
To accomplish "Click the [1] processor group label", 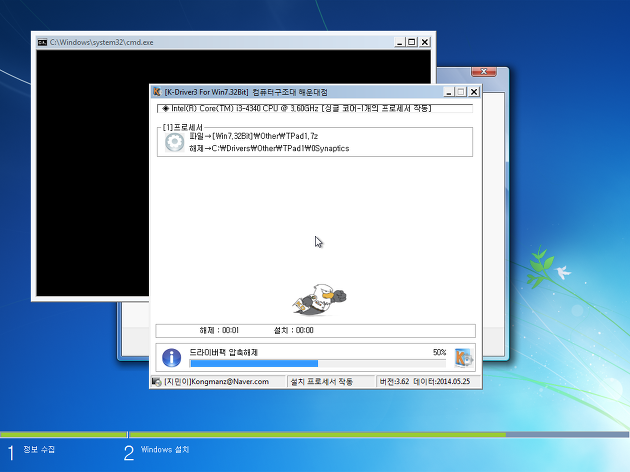I will (183, 127).
